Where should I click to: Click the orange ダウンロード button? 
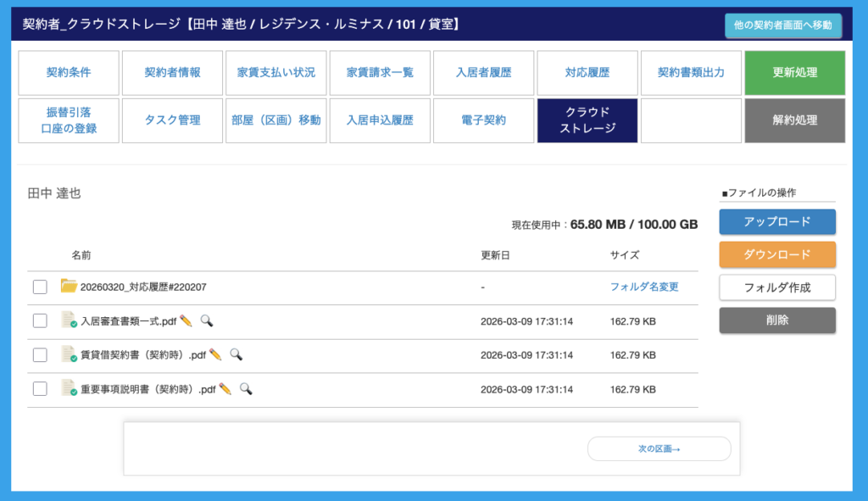coord(777,254)
